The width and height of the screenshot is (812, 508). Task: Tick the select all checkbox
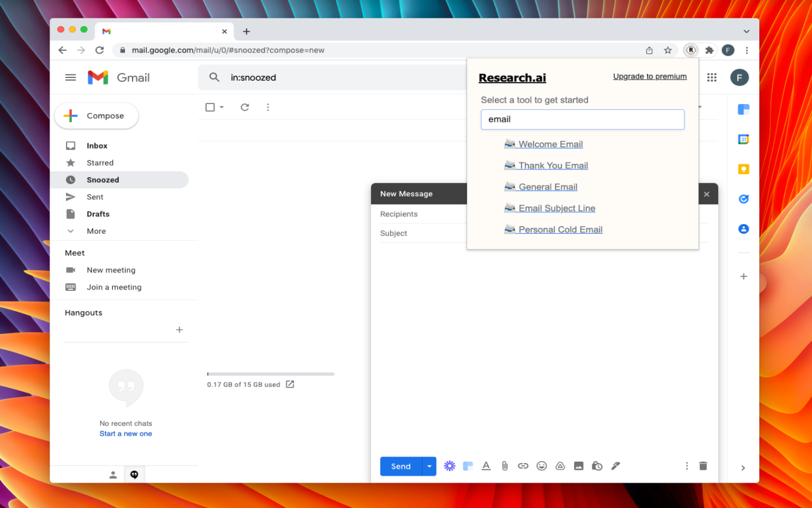pos(210,107)
